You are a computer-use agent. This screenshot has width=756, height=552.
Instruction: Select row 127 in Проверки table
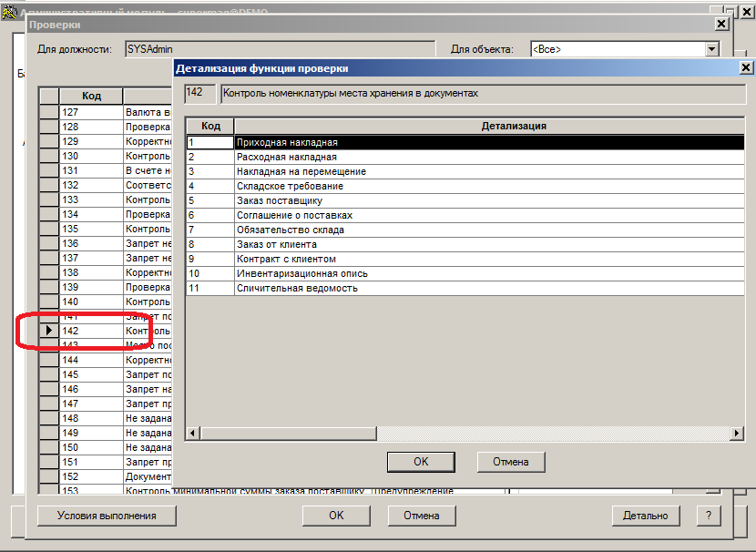tap(105, 112)
